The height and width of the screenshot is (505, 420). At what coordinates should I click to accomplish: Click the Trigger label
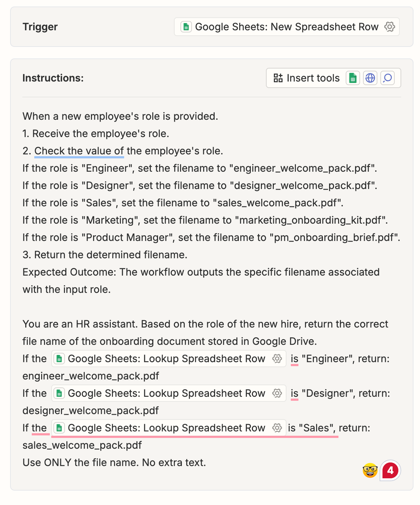[40, 27]
